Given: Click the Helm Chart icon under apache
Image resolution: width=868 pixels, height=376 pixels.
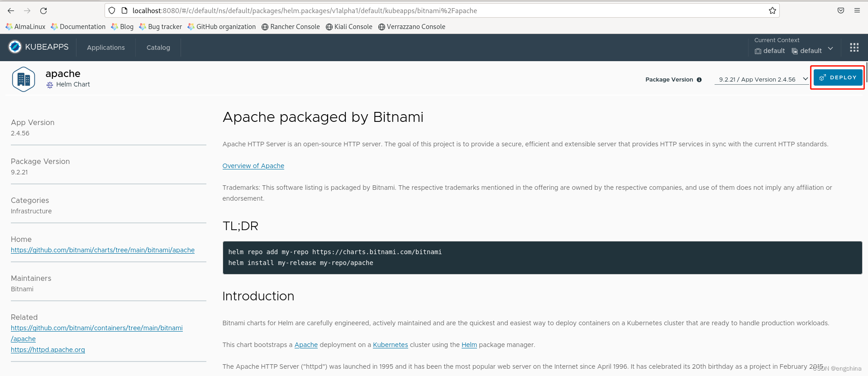Looking at the screenshot, I should (x=50, y=85).
